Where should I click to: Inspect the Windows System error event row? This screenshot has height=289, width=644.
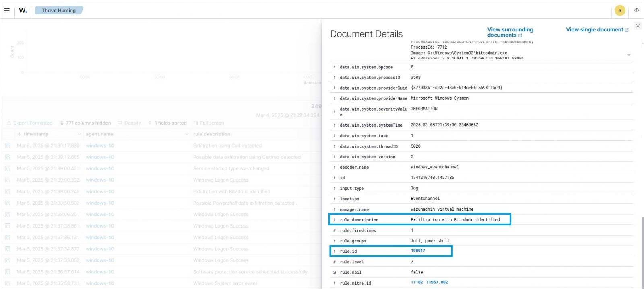click(x=7, y=283)
